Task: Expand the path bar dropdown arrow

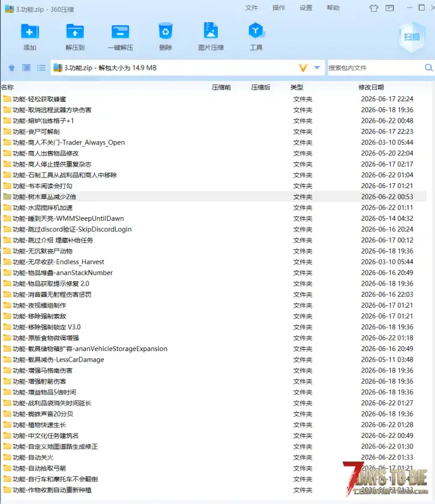Action: (x=317, y=67)
